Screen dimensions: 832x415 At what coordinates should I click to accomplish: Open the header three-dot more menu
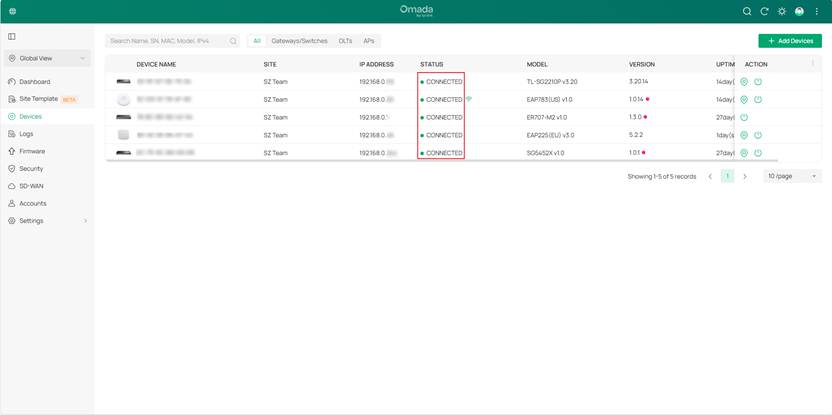pos(816,11)
